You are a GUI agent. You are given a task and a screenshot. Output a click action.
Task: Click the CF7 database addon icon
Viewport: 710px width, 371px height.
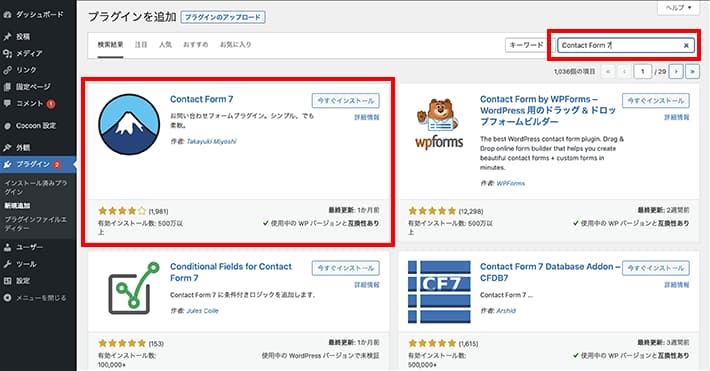(x=439, y=292)
